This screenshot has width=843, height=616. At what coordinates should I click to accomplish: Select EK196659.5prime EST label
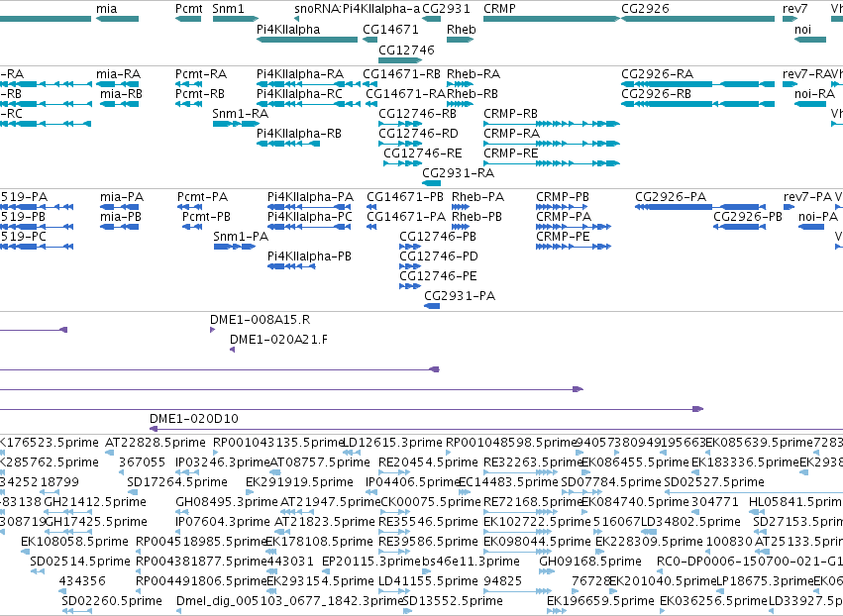click(x=600, y=601)
